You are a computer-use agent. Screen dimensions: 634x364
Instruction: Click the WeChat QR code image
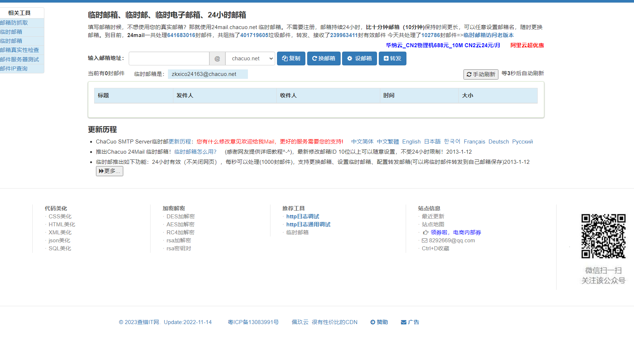click(603, 236)
